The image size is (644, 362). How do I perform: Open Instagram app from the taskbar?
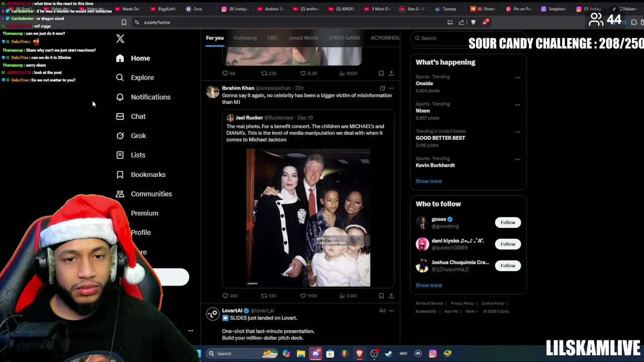tap(433, 353)
